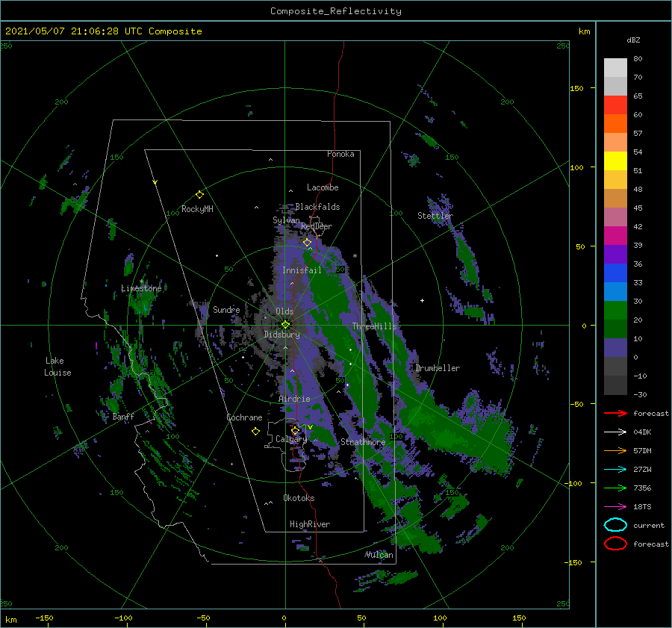
Task: Click the Olds city label
Action: 284,311
